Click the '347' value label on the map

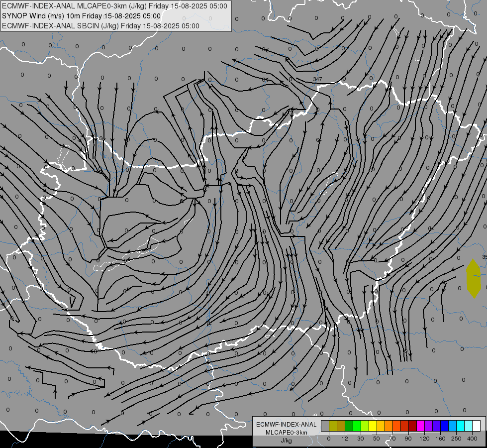317,79
